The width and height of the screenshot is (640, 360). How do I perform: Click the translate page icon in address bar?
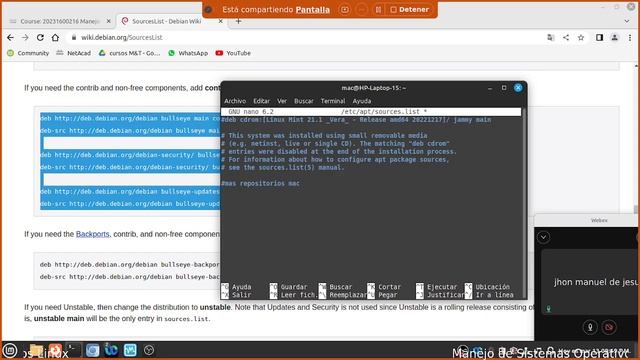tap(551, 38)
